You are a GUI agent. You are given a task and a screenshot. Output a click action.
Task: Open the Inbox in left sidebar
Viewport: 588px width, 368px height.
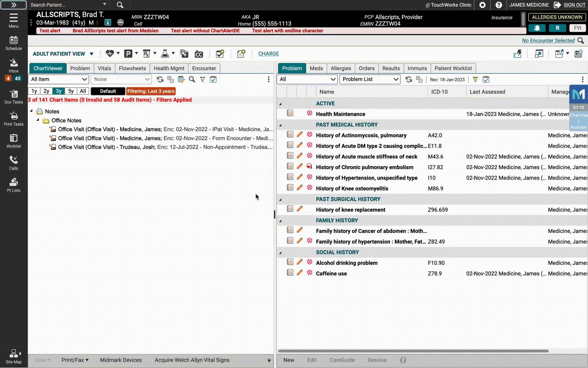13,65
